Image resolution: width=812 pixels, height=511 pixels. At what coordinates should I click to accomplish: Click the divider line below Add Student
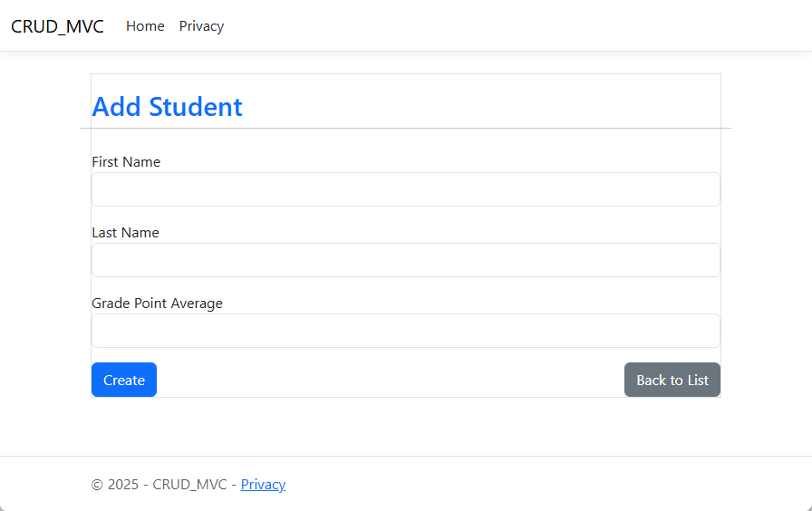pyautogui.click(x=405, y=129)
